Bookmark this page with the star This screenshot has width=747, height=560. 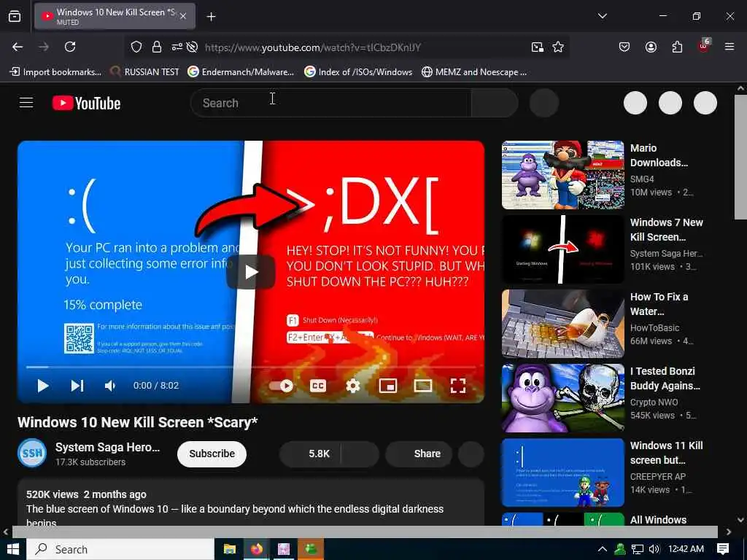coord(558,47)
